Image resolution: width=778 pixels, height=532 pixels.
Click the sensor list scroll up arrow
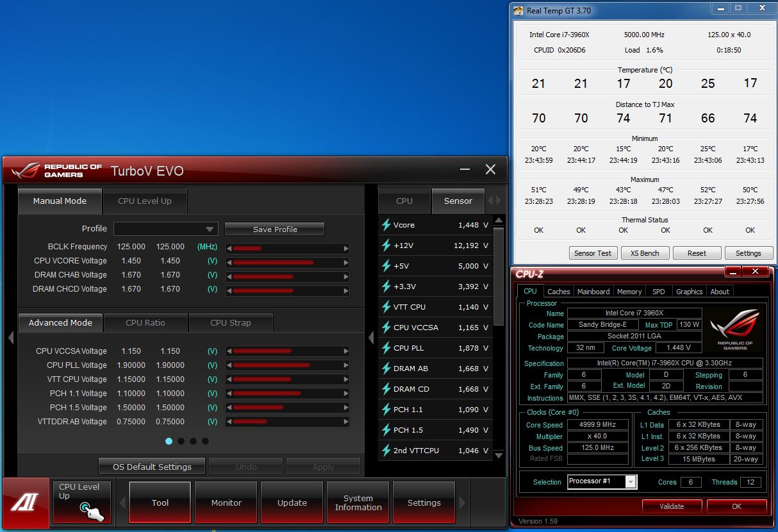499,220
